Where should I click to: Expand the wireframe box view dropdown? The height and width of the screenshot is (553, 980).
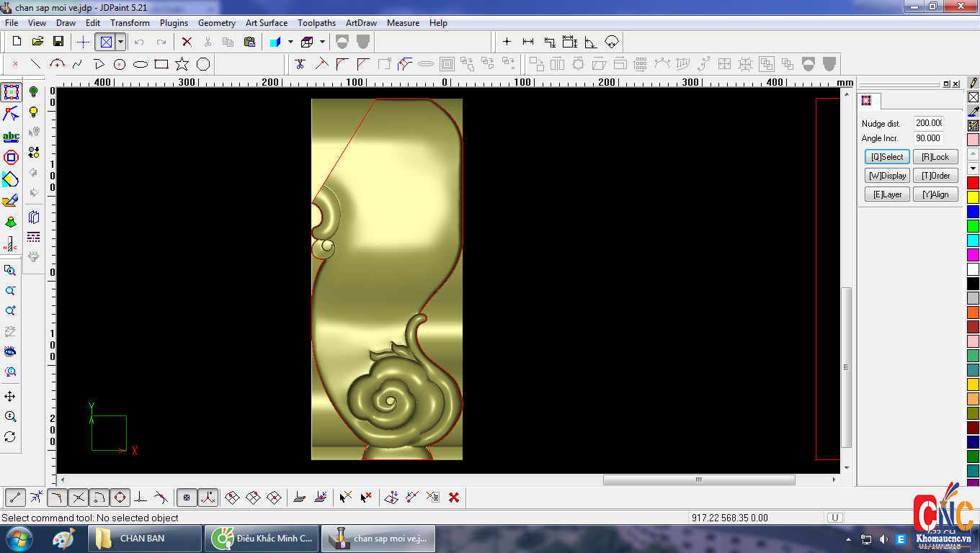pyautogui.click(x=322, y=42)
